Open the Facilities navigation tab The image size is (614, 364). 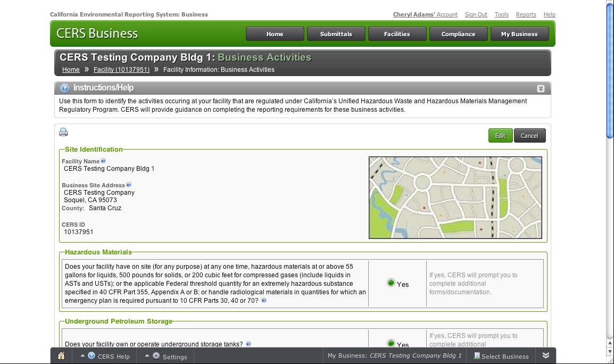[397, 34]
